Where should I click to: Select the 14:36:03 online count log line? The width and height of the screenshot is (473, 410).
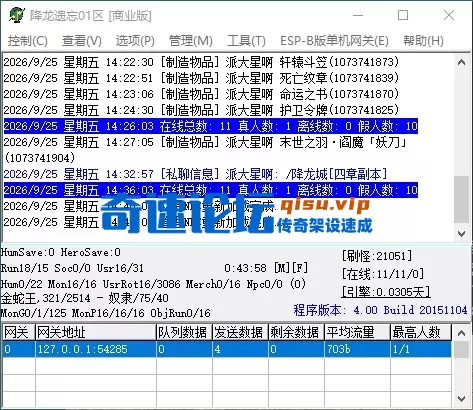point(211,190)
